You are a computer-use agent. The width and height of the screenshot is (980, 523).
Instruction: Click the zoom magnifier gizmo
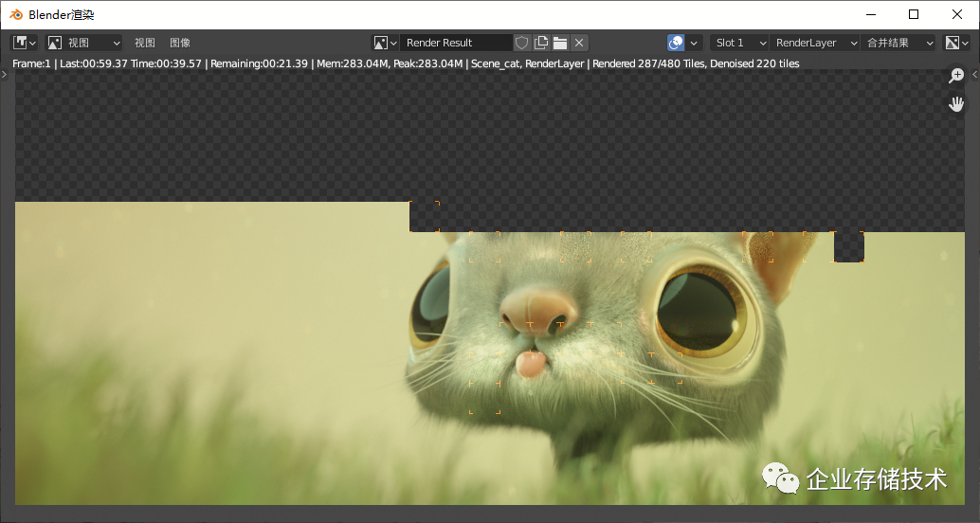[956, 76]
